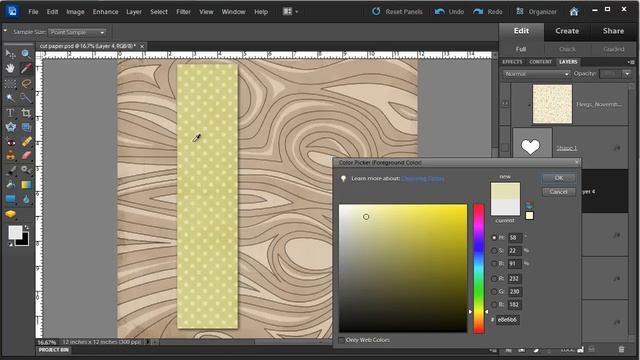Screen dimensions: 640x360
Task: Click the Reset Panels button
Action: (397, 11)
